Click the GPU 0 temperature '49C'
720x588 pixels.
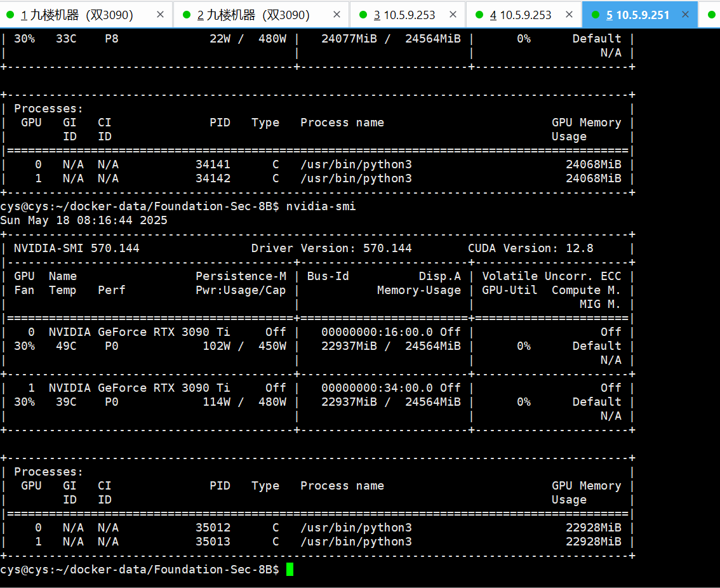pos(66,346)
